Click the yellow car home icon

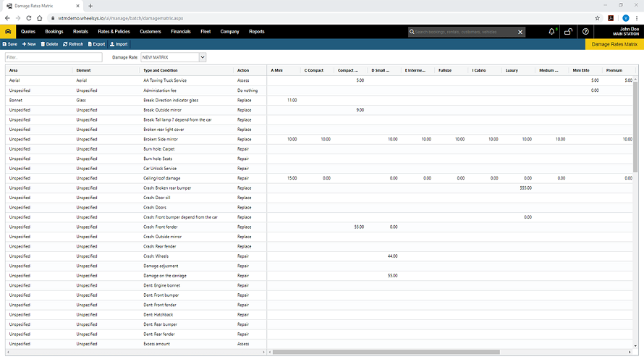coord(8,32)
